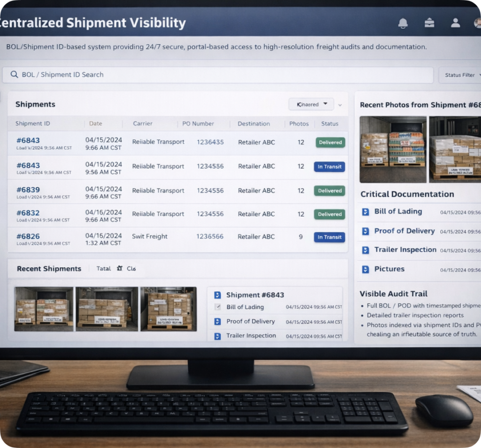The image size is (481, 448).
Task: Select the Tatal tab in Recent Shipments
Action: 103,269
